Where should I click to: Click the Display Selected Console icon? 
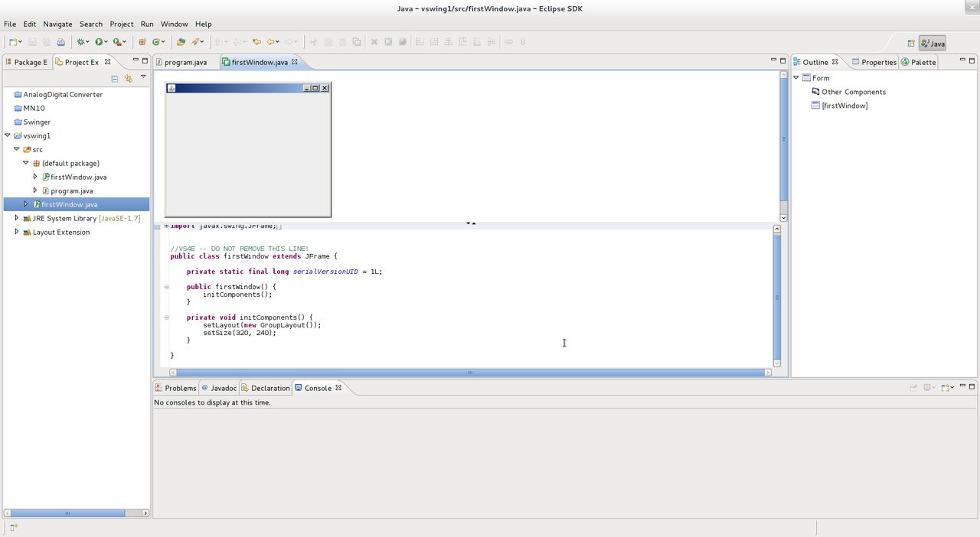click(x=927, y=388)
